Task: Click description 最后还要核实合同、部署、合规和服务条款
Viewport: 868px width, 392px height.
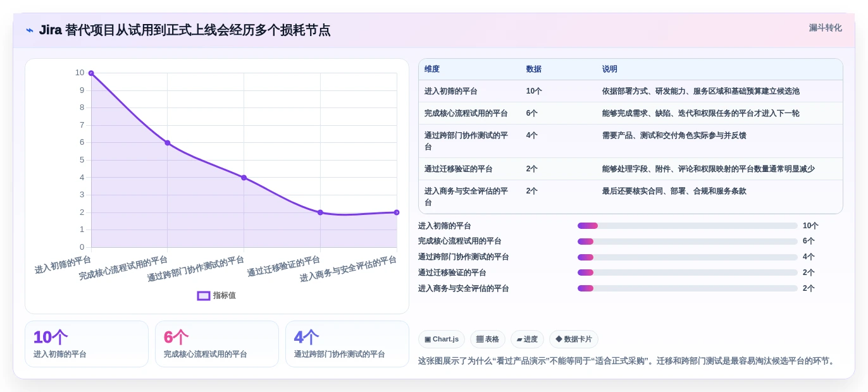Action: pyautogui.click(x=674, y=191)
